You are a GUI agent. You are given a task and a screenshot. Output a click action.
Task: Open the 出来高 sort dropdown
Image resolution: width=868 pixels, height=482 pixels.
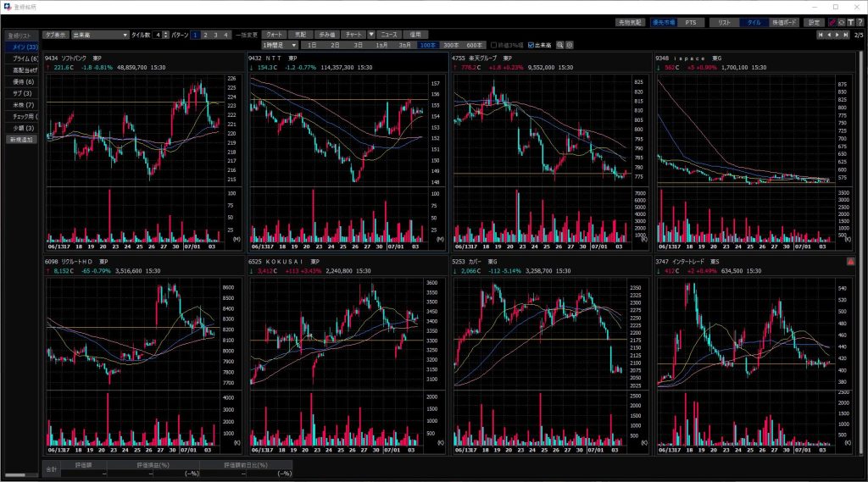(99, 35)
